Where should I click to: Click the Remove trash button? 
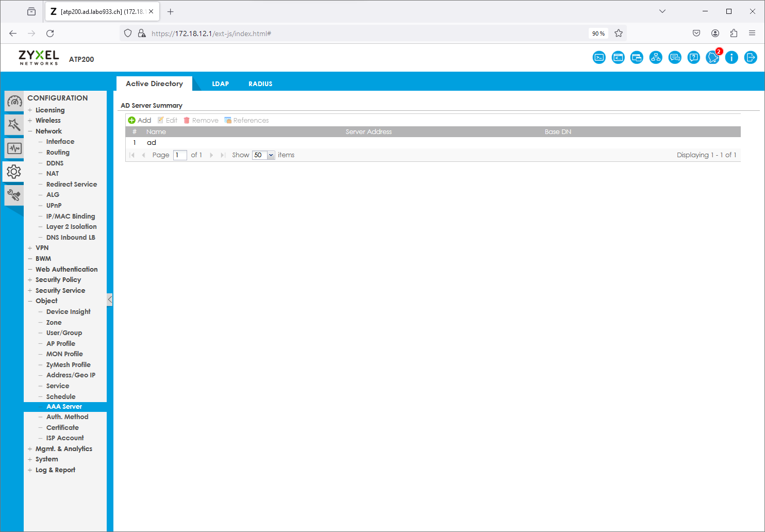tap(201, 120)
